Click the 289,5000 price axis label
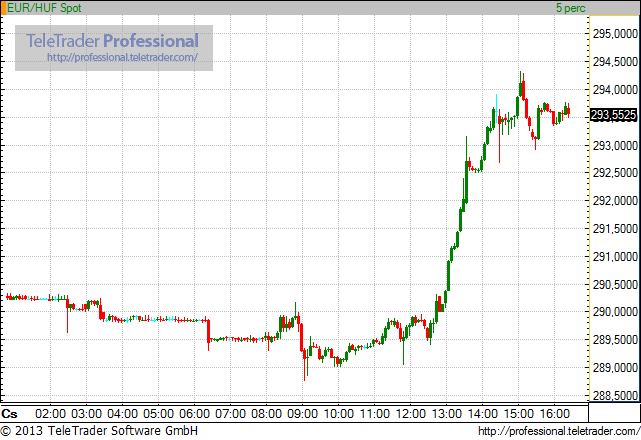 click(x=615, y=340)
